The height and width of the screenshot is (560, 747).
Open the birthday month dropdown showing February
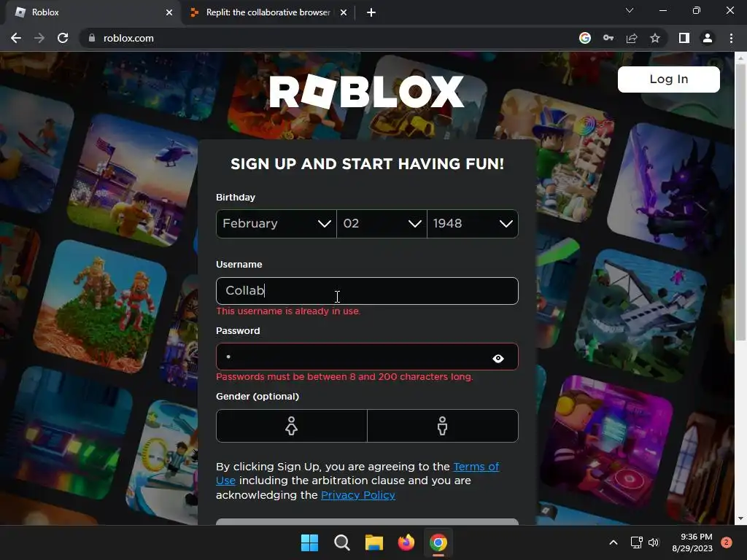(x=276, y=224)
